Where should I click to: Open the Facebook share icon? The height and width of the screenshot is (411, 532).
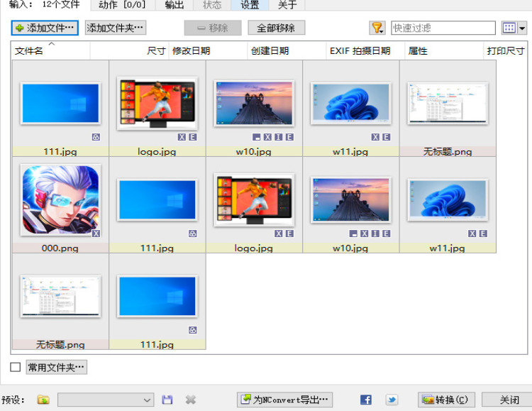(x=366, y=400)
